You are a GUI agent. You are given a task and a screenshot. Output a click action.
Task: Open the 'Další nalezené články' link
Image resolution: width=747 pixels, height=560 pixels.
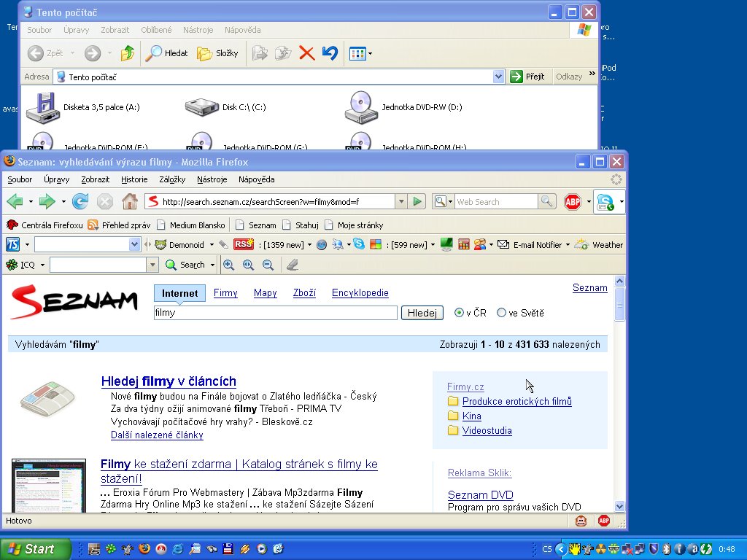[157, 435]
